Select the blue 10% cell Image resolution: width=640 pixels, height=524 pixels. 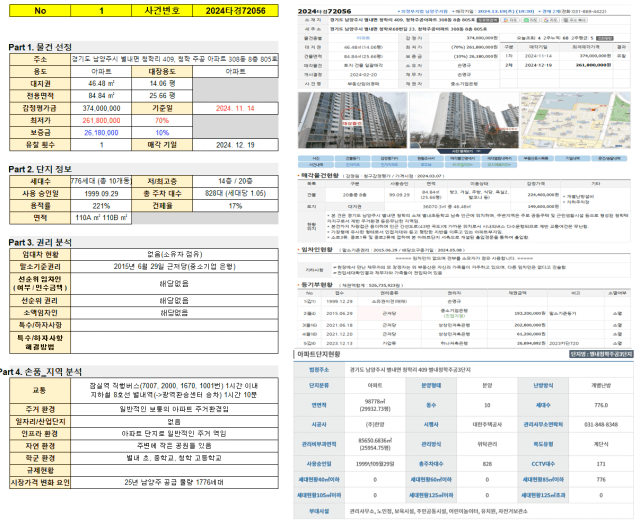coord(162,133)
